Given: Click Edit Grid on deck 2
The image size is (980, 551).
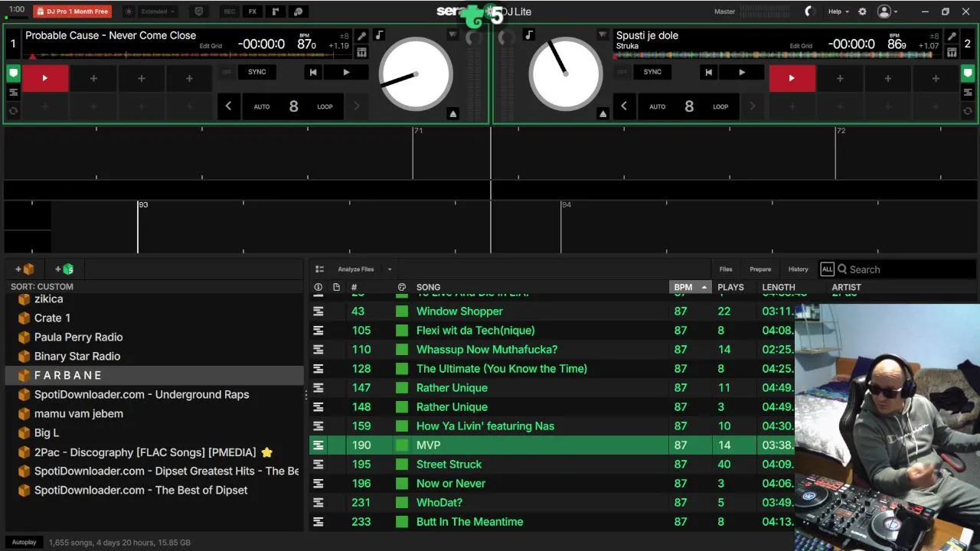Looking at the screenshot, I should click(x=801, y=46).
